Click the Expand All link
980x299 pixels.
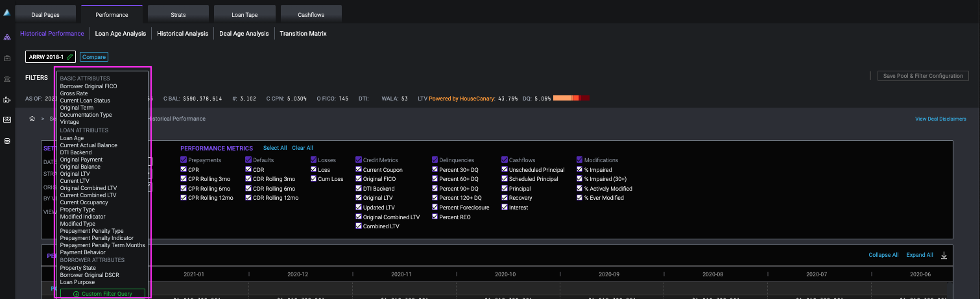[920, 255]
